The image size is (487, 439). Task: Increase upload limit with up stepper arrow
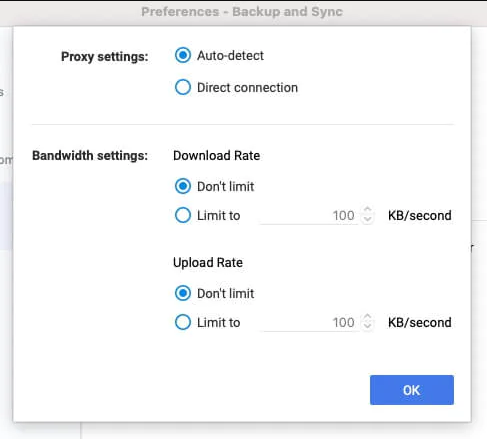367,318
